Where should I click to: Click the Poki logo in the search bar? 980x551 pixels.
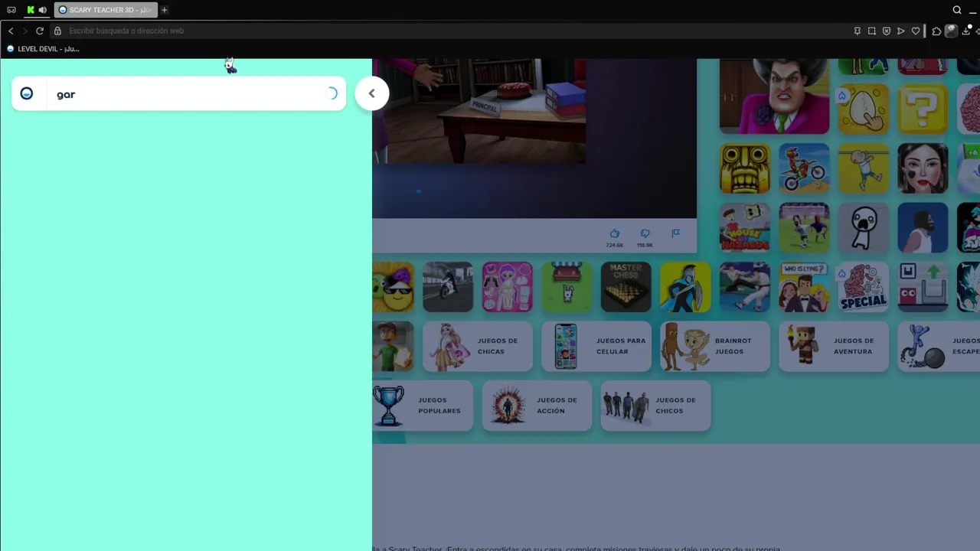pos(27,93)
